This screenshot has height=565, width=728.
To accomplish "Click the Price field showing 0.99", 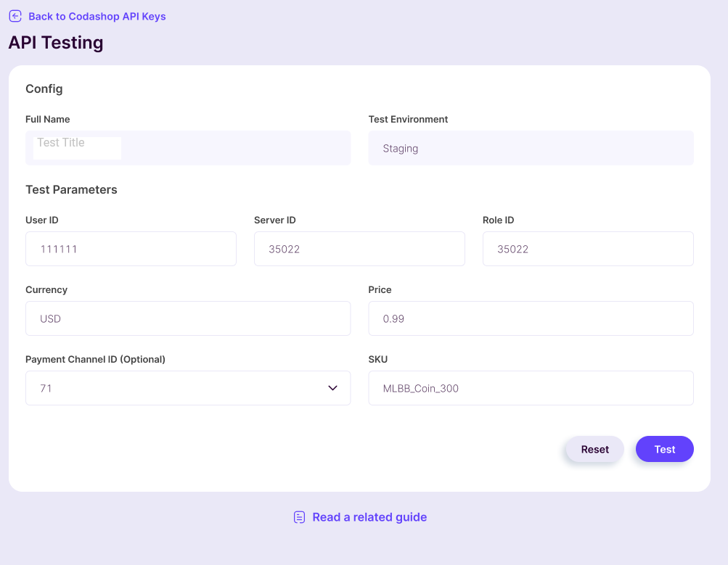I will click(x=531, y=318).
